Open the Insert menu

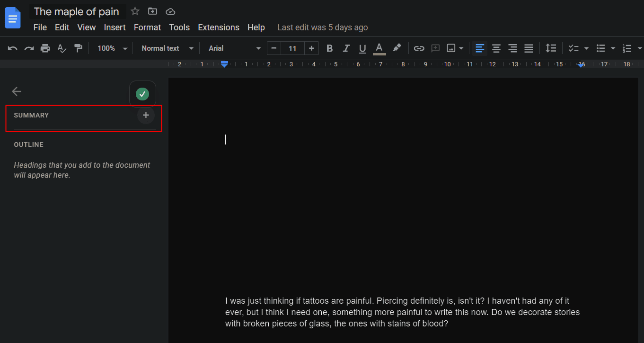pyautogui.click(x=115, y=27)
